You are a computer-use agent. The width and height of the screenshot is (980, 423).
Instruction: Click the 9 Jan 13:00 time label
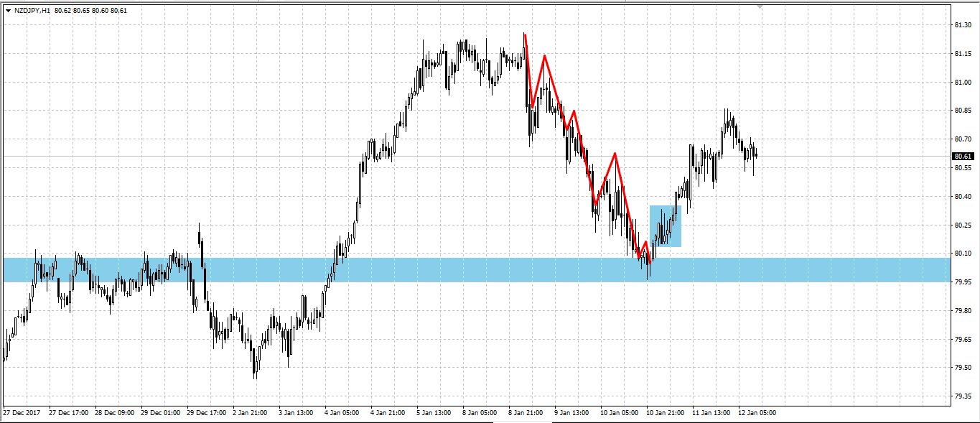571,413
